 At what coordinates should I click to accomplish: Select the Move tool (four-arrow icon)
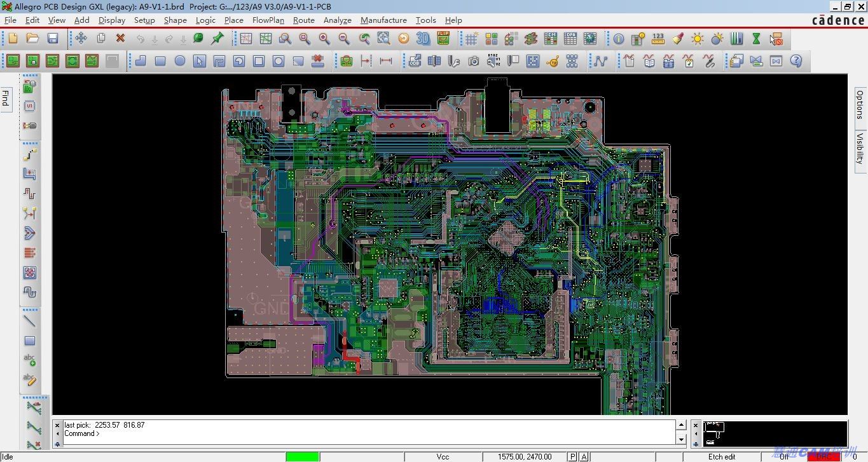[81, 39]
